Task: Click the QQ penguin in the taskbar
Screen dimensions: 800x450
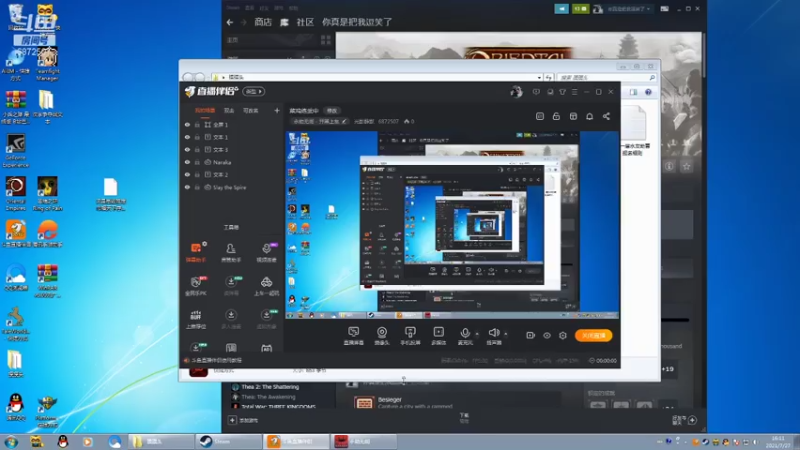Action: click(63, 441)
